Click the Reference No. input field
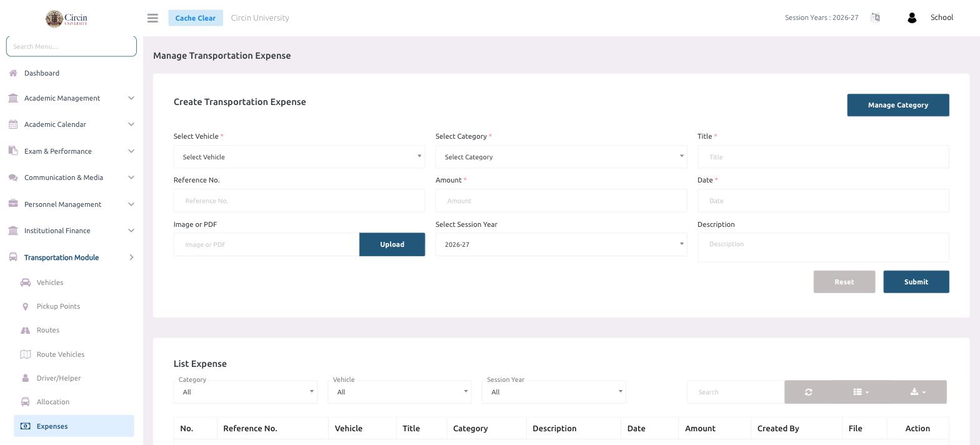The height and width of the screenshot is (445, 980). point(299,201)
